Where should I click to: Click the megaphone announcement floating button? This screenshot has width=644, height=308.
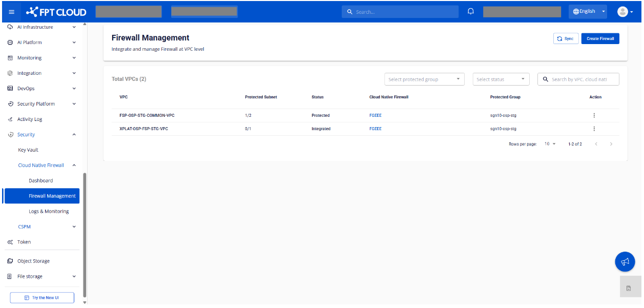pos(625,262)
